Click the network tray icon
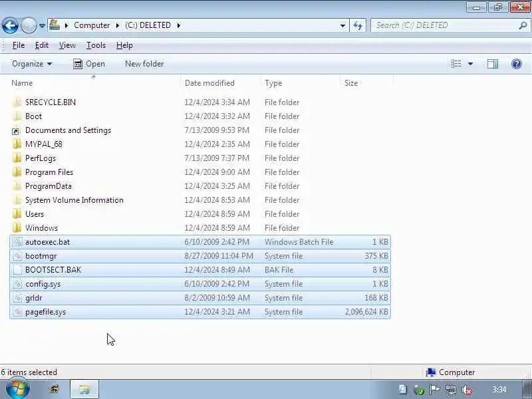The width and height of the screenshot is (532, 399). (451, 390)
